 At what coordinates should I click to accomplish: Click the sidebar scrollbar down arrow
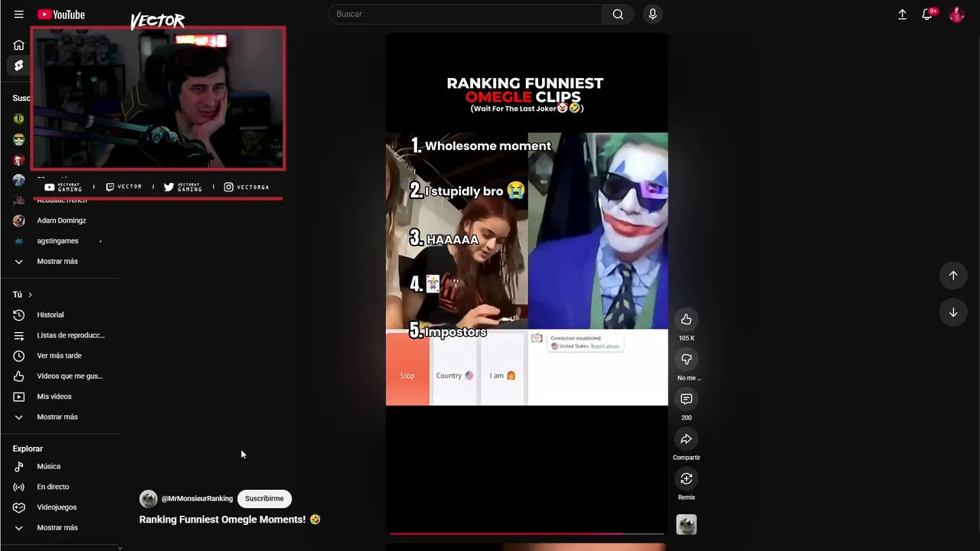[119, 547]
